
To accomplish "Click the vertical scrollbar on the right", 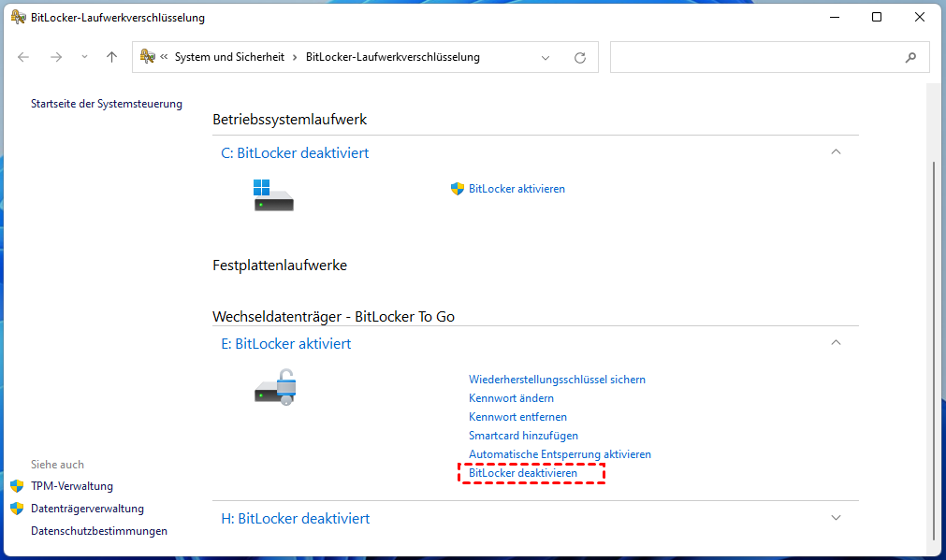I will [934, 351].
